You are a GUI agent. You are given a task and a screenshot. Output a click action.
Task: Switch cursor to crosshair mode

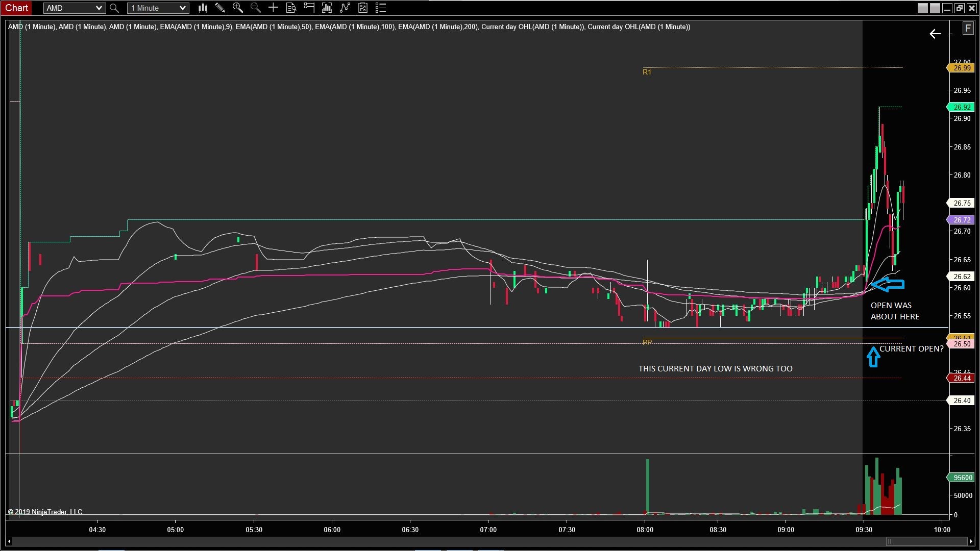(x=273, y=8)
